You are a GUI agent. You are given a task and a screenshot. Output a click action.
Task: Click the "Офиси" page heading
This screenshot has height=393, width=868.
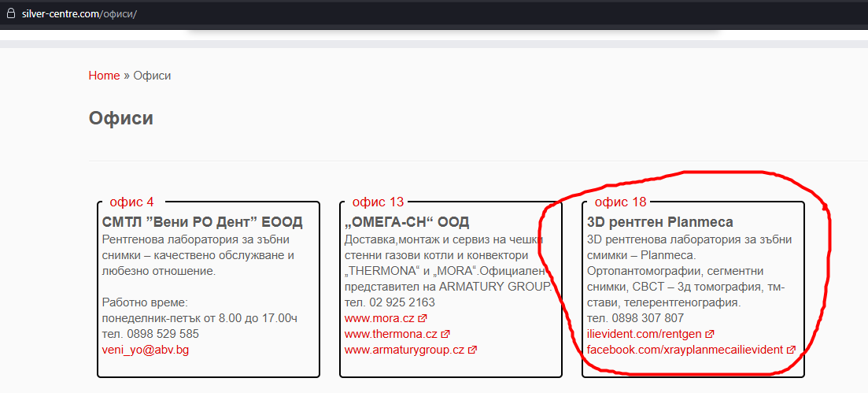(121, 118)
